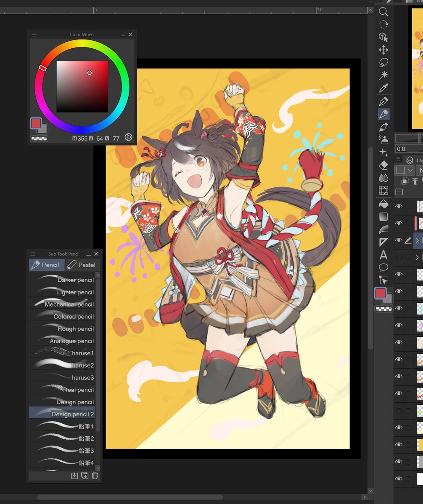Click sub tool list scroll down arrow

click(98, 467)
